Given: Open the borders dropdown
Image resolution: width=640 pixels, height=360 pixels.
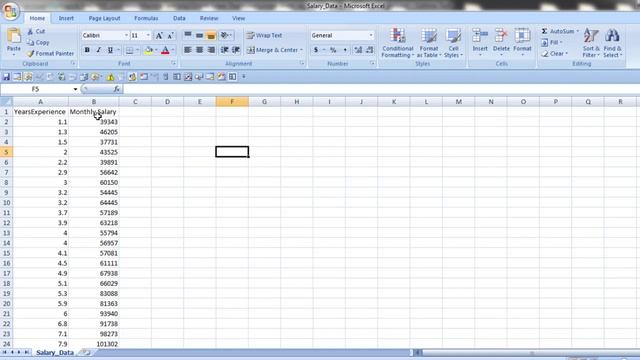Looking at the screenshot, I should [138, 50].
